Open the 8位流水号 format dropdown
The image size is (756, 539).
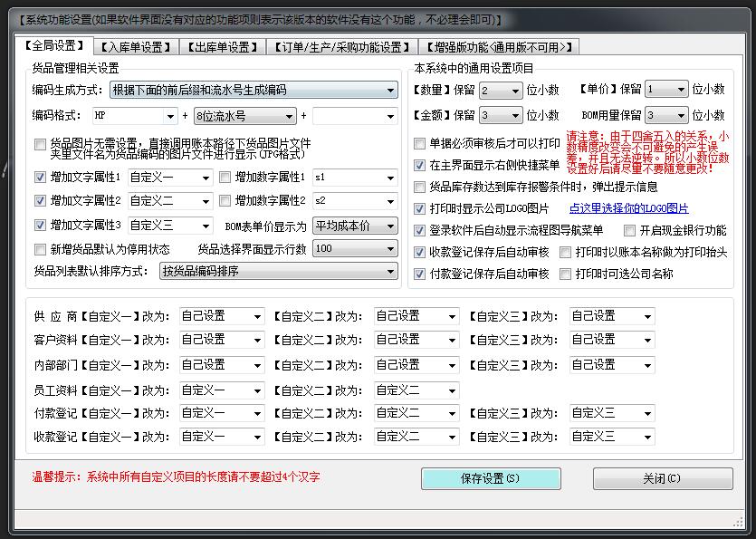pyautogui.click(x=289, y=116)
